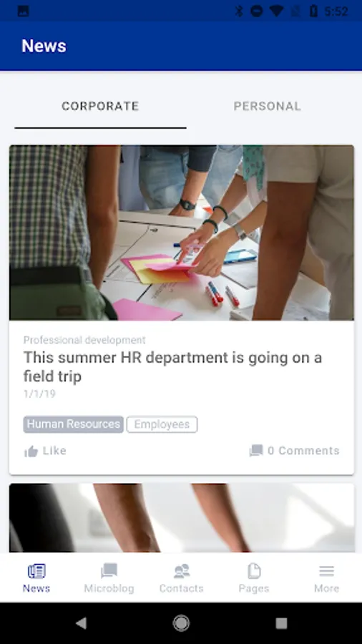Viewport: 362px width, 644px height.
Task: Click the Professional development category label
Action: (84, 340)
